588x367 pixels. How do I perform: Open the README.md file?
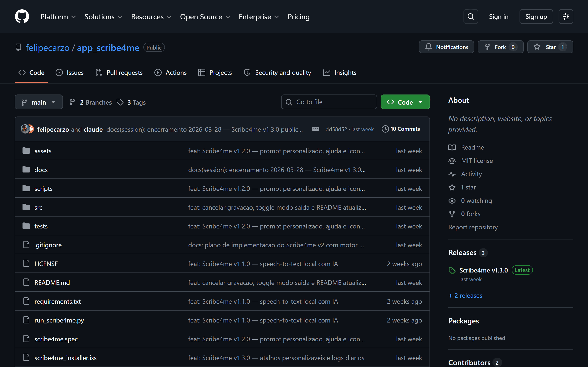click(x=52, y=283)
